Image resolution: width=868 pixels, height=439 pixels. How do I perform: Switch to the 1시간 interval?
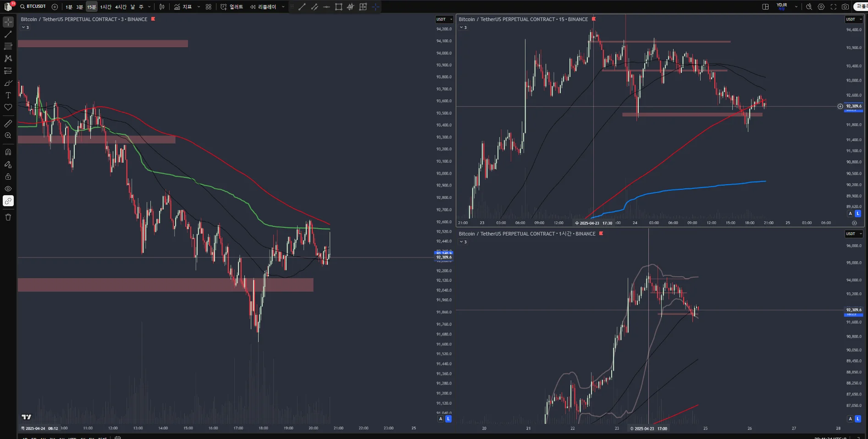pyautogui.click(x=106, y=7)
